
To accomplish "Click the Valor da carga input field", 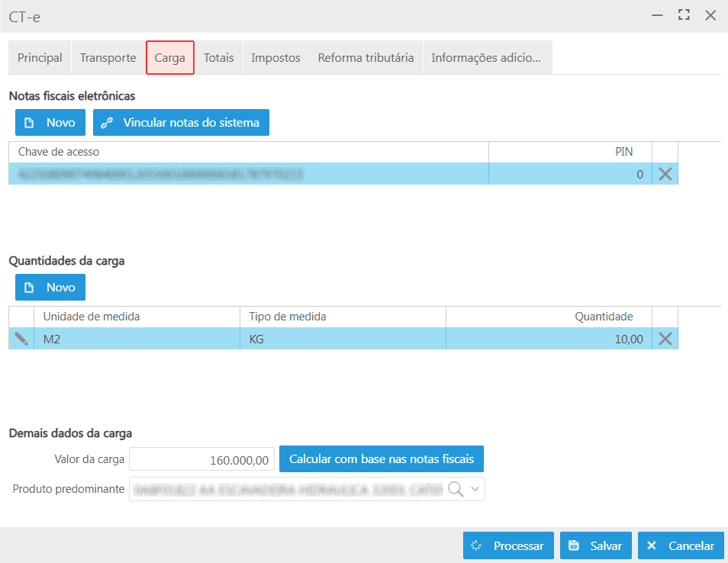I will pyautogui.click(x=202, y=459).
